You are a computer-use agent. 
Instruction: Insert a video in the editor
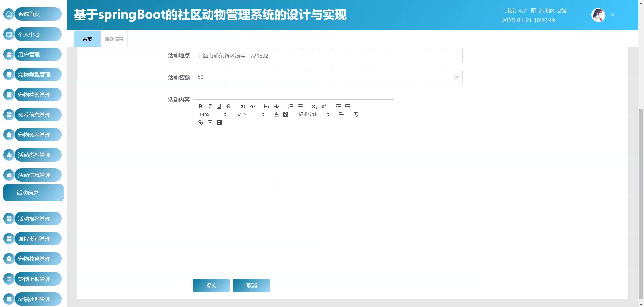tap(219, 122)
